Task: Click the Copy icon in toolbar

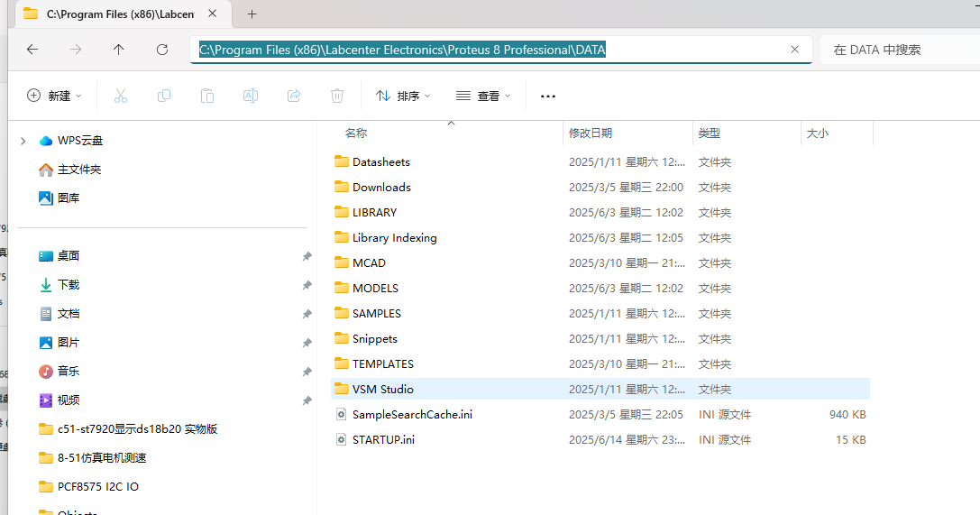Action: coord(164,96)
